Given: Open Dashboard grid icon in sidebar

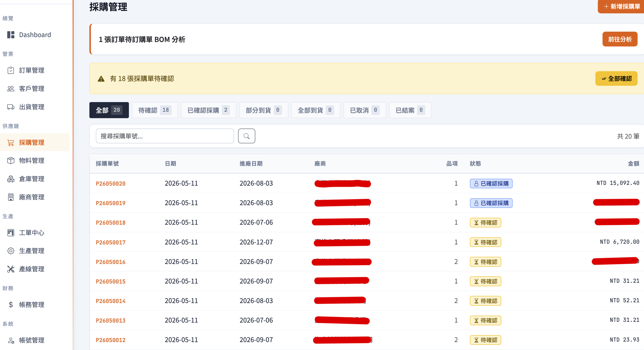Looking at the screenshot, I should pyautogui.click(x=11, y=35).
